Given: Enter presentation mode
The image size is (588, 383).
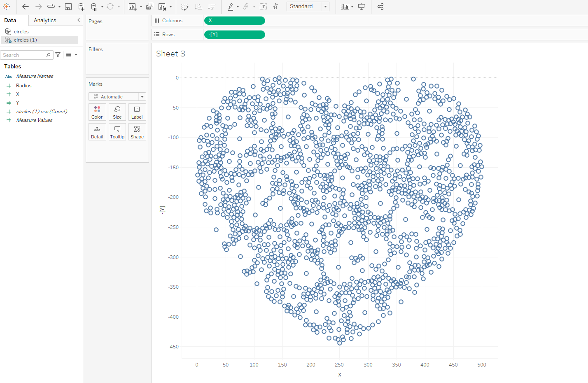Looking at the screenshot, I should click(362, 7).
